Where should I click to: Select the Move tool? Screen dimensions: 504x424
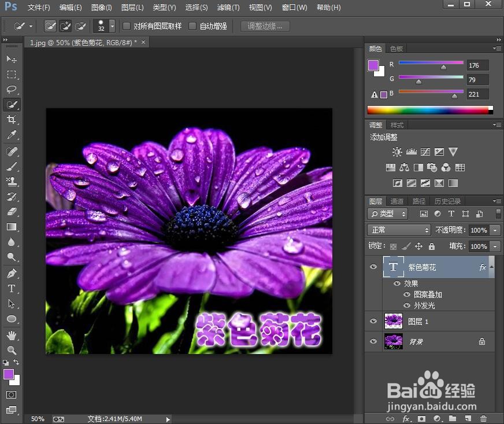point(12,59)
